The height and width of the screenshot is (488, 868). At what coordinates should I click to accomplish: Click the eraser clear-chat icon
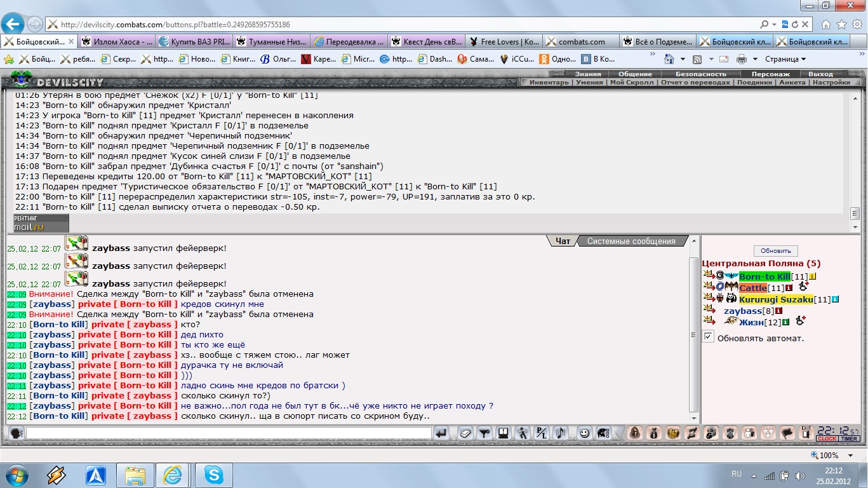click(x=465, y=433)
